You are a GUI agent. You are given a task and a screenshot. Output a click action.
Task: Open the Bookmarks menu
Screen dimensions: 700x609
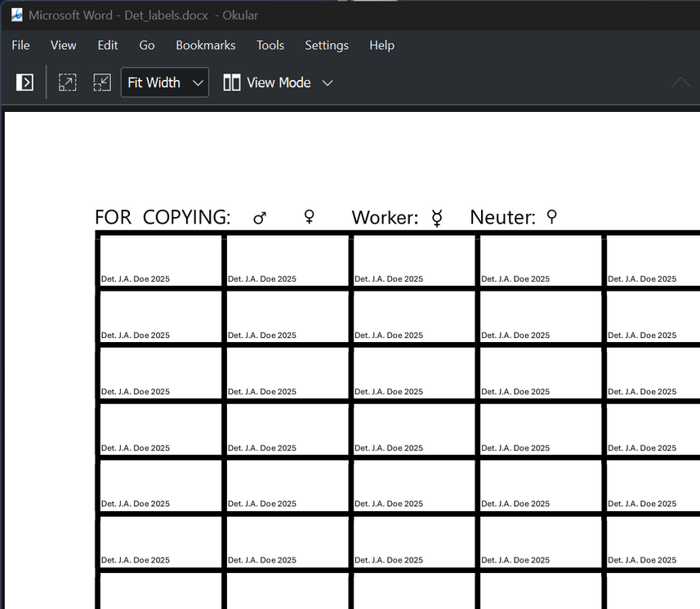click(206, 46)
